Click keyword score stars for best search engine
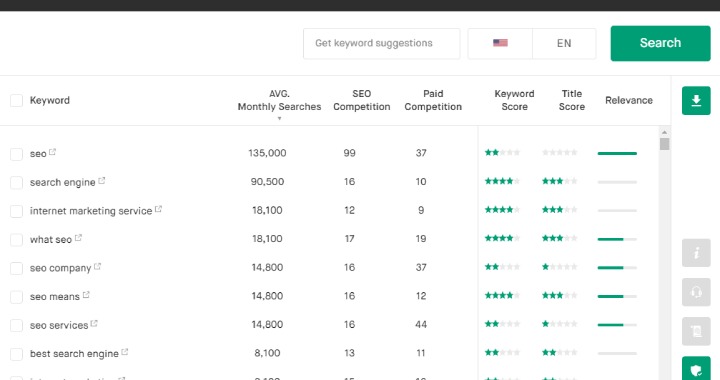 (502, 352)
